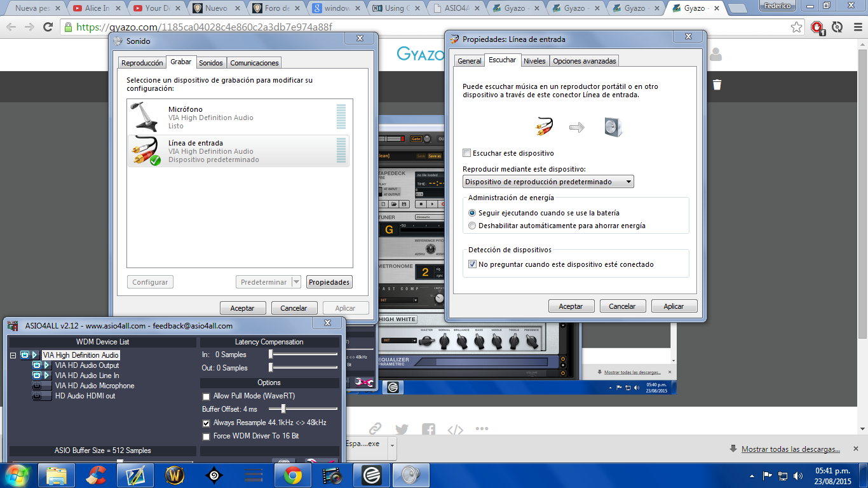Enable power button for HD Audio HDMI out
Viewport: 868px width, 488px height.
pyautogui.click(x=37, y=396)
